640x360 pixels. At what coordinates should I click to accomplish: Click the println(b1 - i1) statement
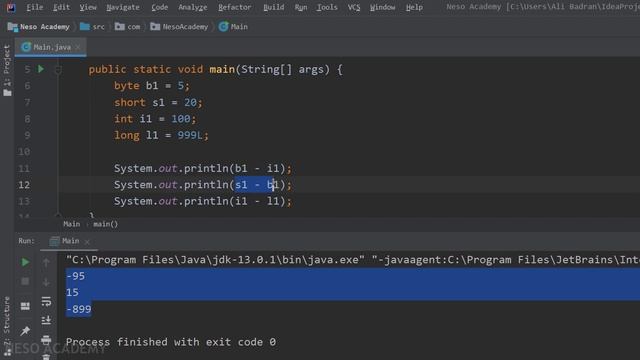203,168
